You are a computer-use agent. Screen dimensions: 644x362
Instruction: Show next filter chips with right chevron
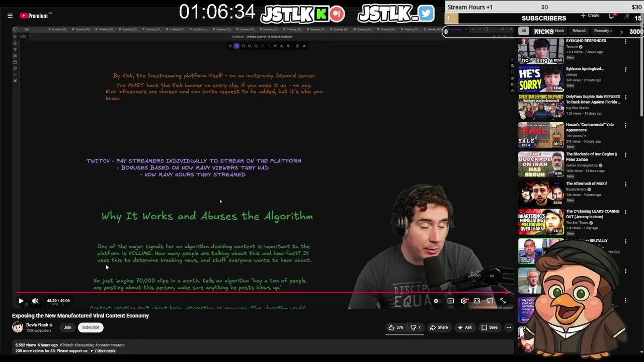(621, 32)
